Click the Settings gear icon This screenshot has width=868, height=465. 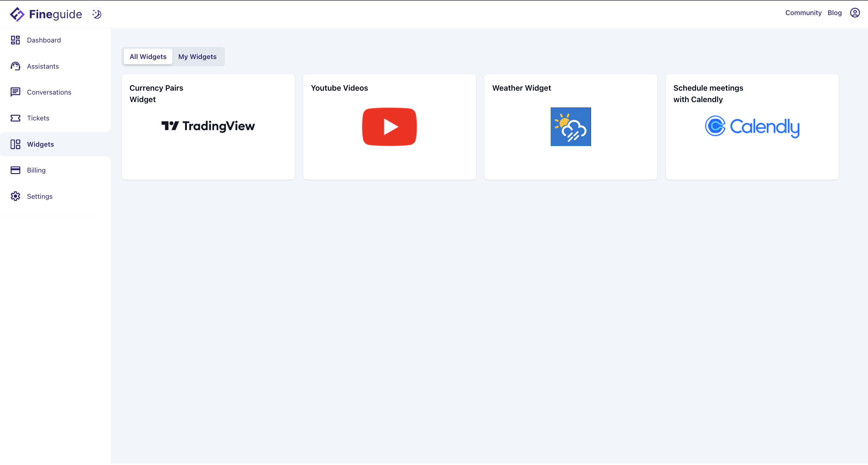click(15, 196)
